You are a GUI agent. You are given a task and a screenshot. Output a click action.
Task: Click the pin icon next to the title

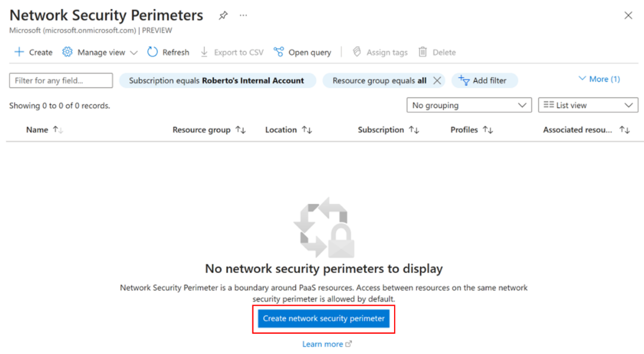click(223, 15)
